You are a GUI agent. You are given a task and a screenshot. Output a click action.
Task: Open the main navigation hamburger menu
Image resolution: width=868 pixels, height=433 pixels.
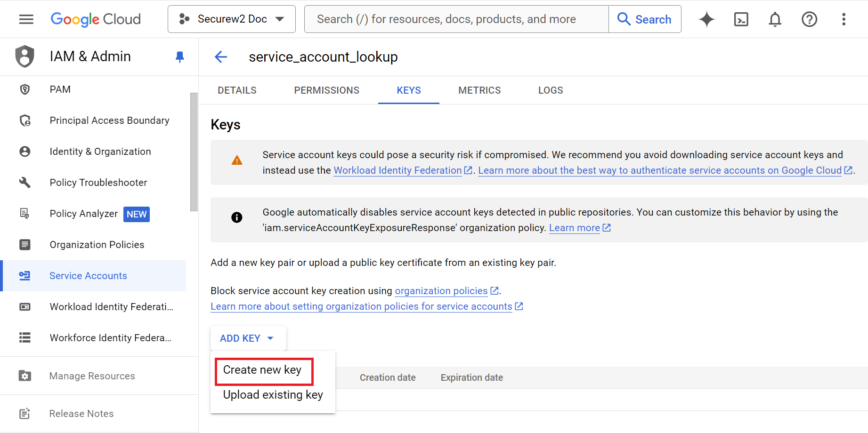pos(26,19)
